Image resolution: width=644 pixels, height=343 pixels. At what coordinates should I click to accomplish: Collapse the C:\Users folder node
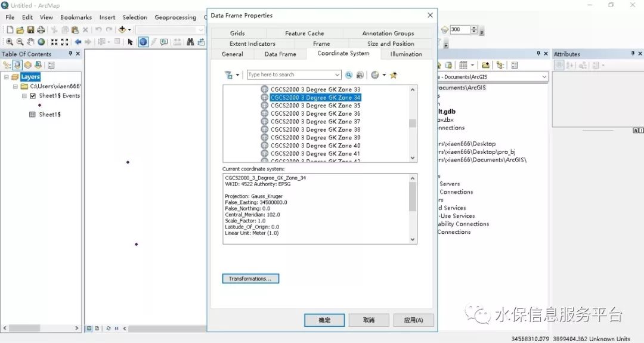click(15, 86)
